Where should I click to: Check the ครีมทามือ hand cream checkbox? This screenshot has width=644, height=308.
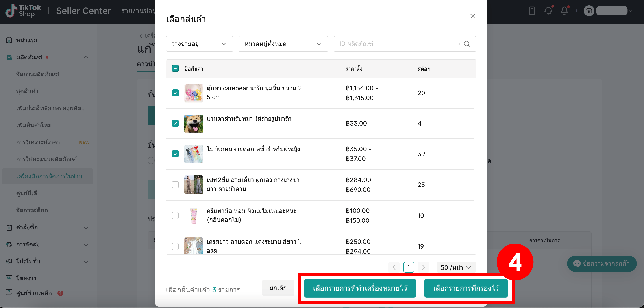point(175,215)
